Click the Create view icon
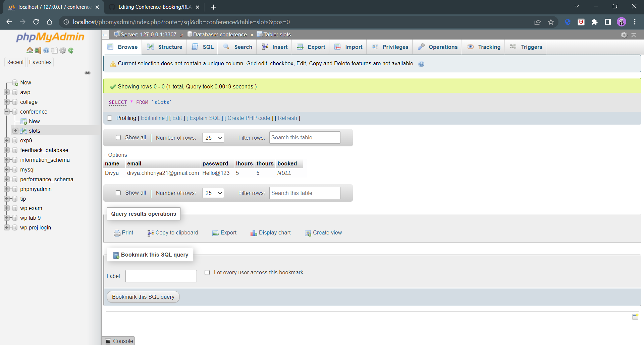The width and height of the screenshot is (644, 345). [308, 233]
